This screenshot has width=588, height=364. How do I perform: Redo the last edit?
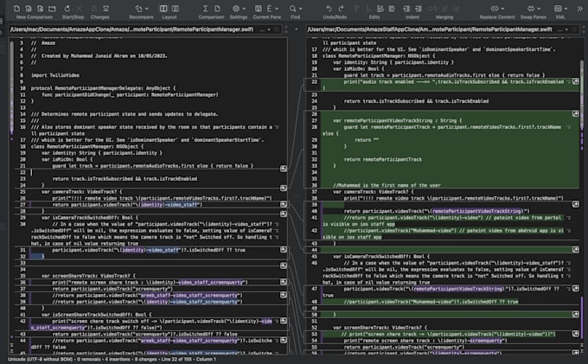[341, 9]
